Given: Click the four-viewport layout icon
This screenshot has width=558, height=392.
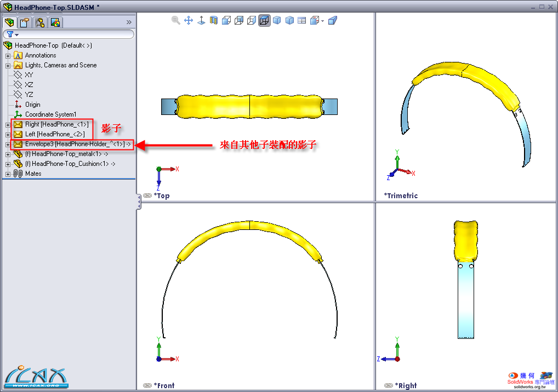Looking at the screenshot, I should click(301, 20).
